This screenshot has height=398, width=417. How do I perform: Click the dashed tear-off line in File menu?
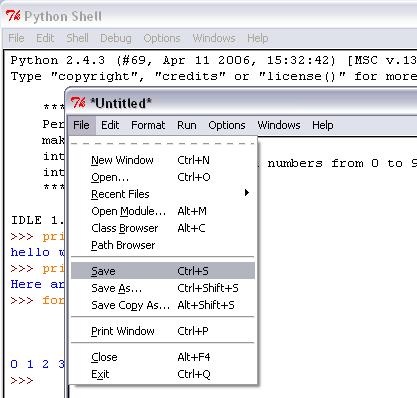pos(163,143)
